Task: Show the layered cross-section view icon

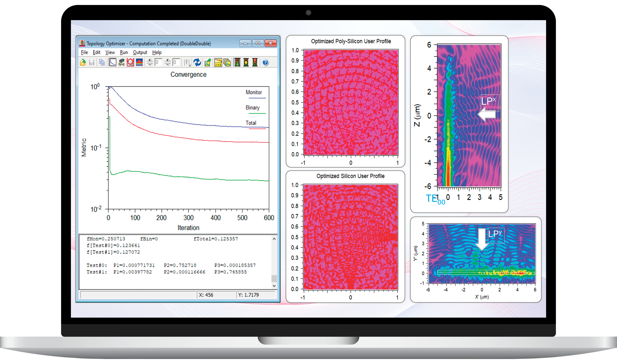Action: coord(139,63)
